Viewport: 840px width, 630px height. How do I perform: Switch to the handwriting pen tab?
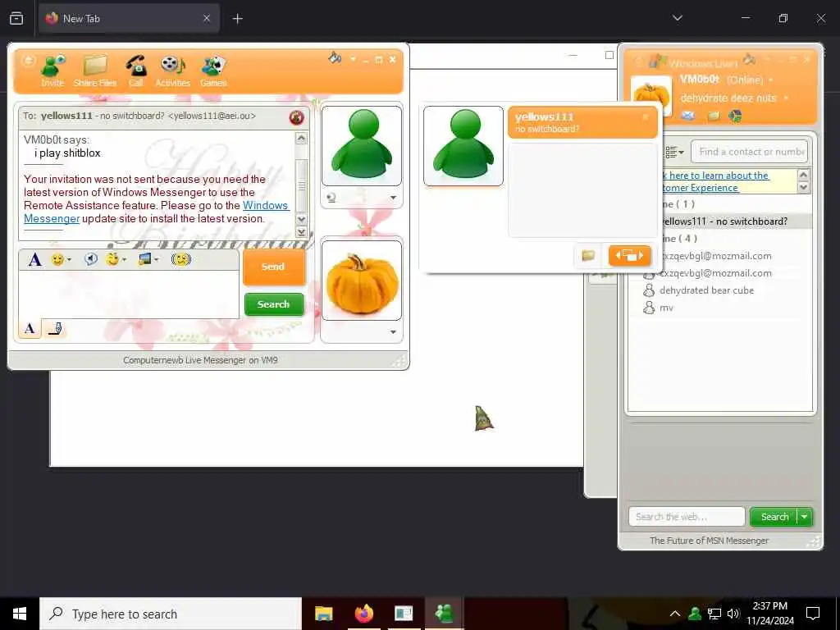coord(55,328)
